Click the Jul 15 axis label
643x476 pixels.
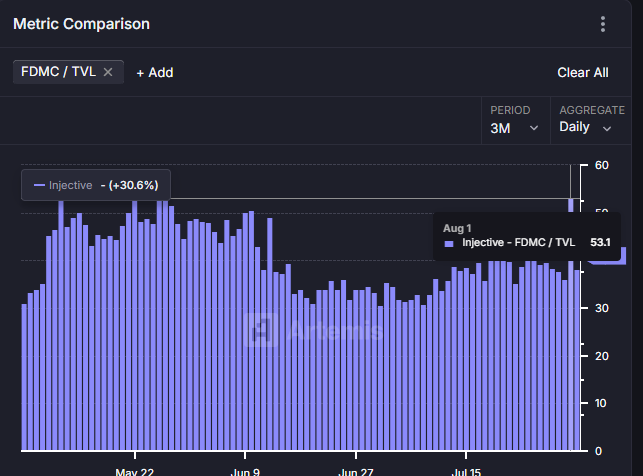tap(466, 471)
